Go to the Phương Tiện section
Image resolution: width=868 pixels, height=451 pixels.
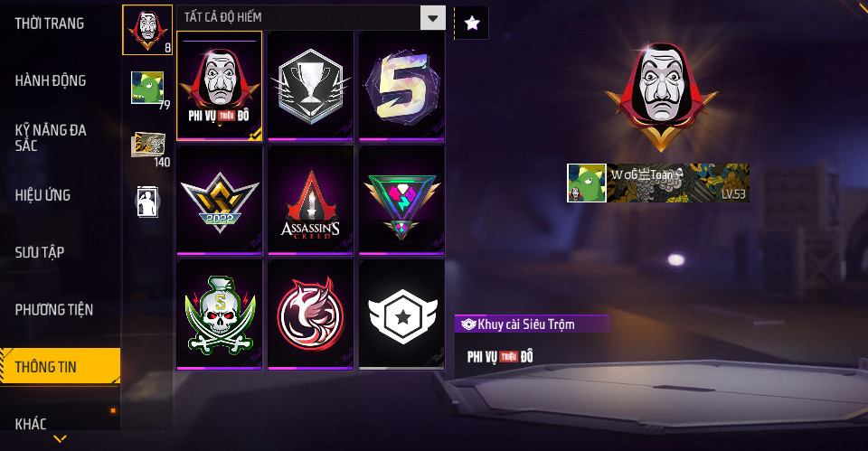(x=53, y=309)
